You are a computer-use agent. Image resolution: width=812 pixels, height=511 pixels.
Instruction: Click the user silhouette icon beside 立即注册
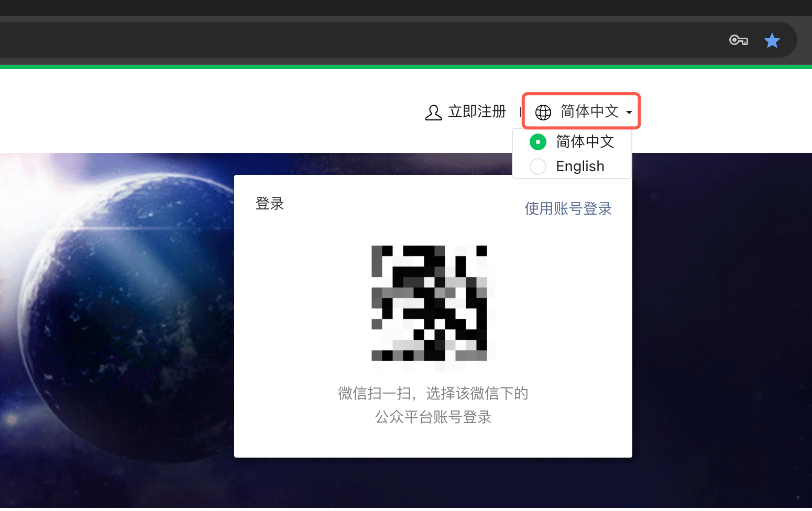click(x=433, y=112)
